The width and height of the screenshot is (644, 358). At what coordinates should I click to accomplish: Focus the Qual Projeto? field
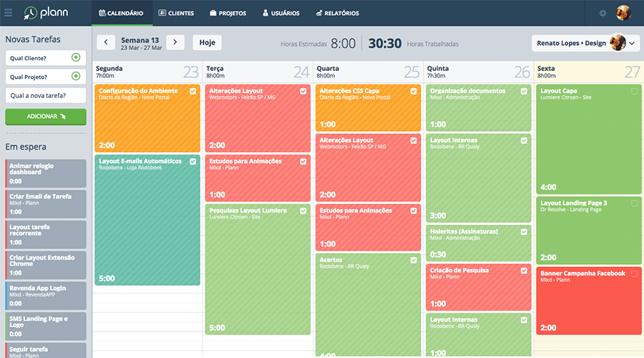point(46,77)
